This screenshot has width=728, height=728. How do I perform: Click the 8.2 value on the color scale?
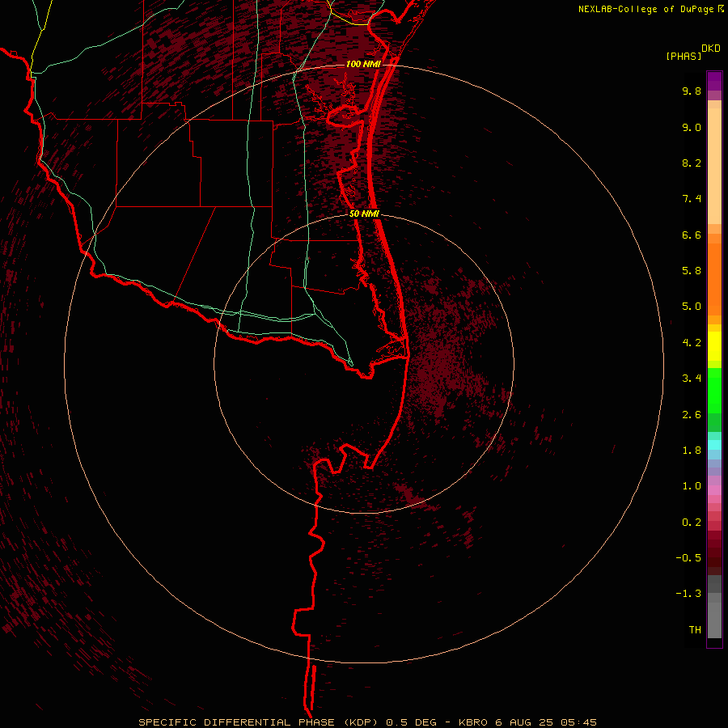click(x=692, y=163)
